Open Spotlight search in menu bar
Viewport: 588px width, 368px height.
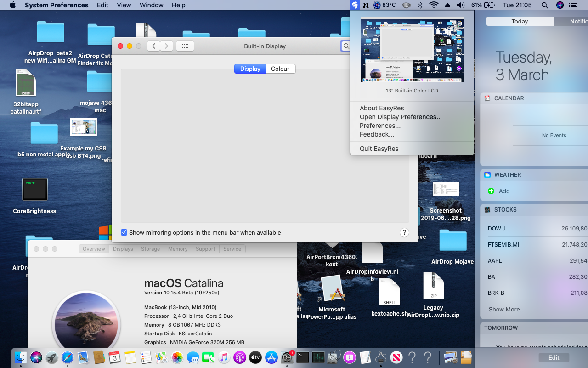coord(545,5)
